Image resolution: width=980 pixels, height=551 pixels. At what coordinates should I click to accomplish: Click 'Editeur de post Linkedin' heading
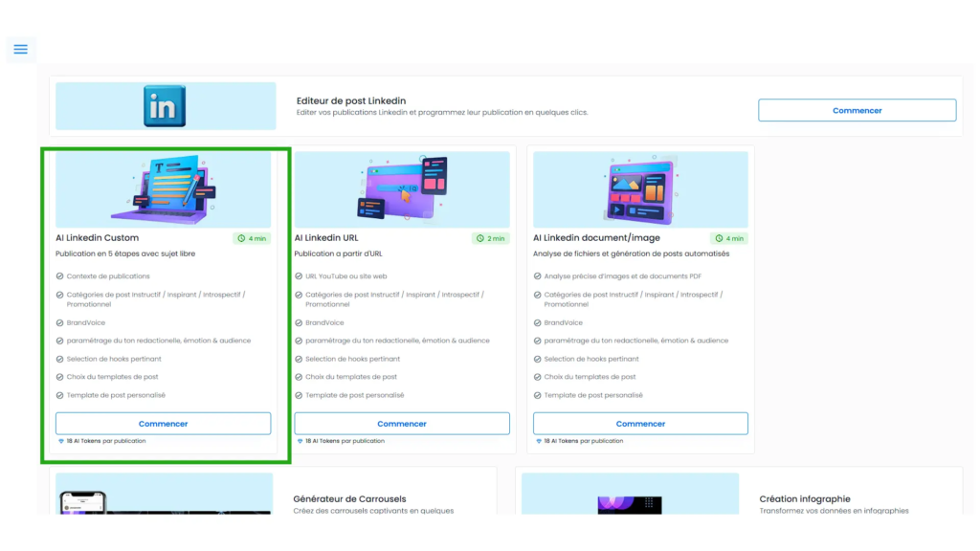tap(351, 100)
